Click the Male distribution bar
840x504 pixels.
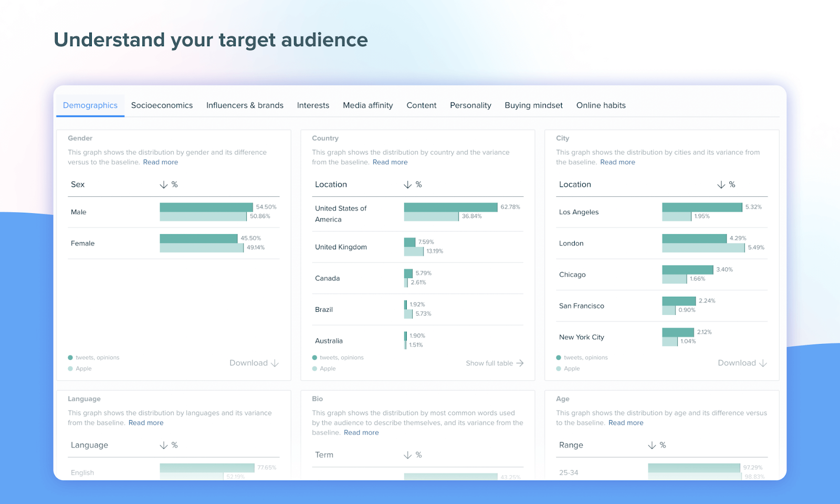coord(205,207)
